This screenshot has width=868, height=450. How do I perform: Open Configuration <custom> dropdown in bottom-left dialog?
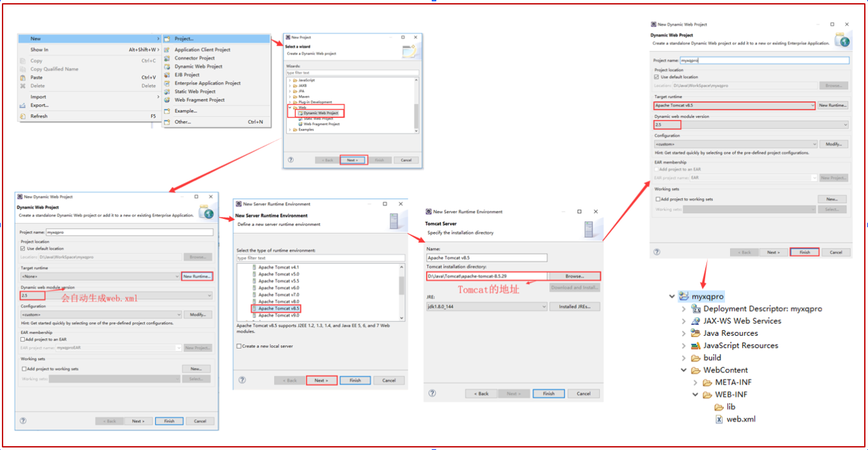pos(100,315)
